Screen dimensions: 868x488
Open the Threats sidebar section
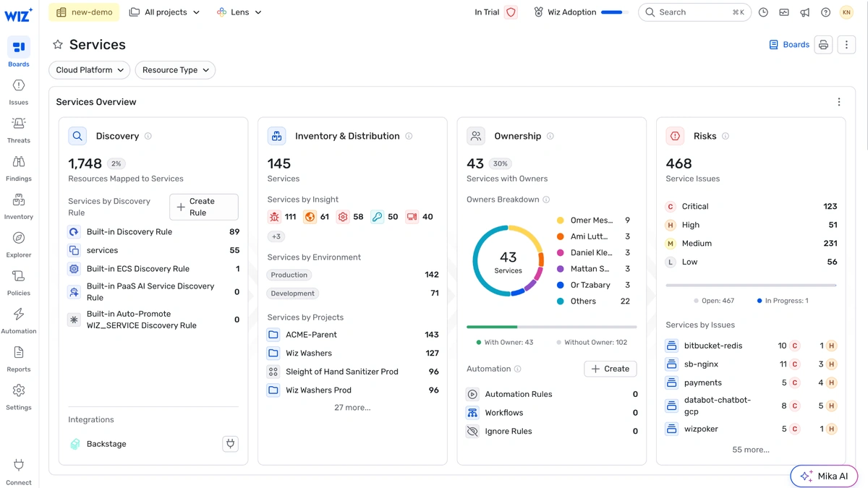pos(19,130)
